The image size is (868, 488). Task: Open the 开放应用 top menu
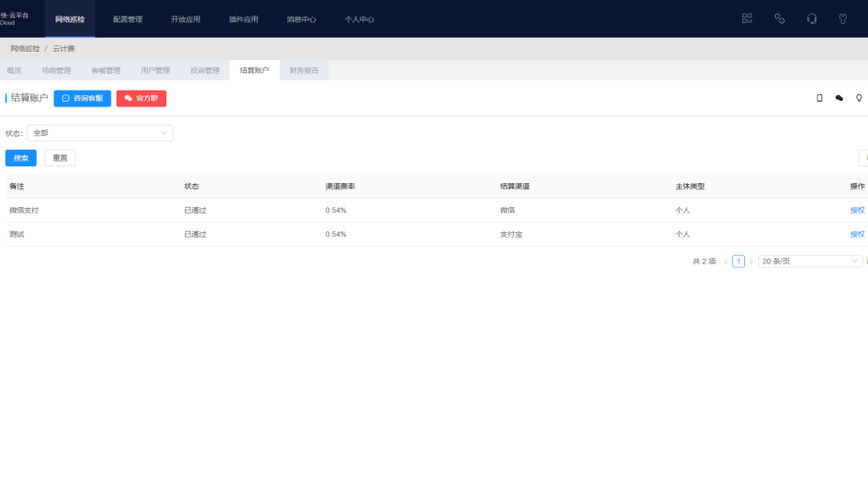tap(186, 19)
